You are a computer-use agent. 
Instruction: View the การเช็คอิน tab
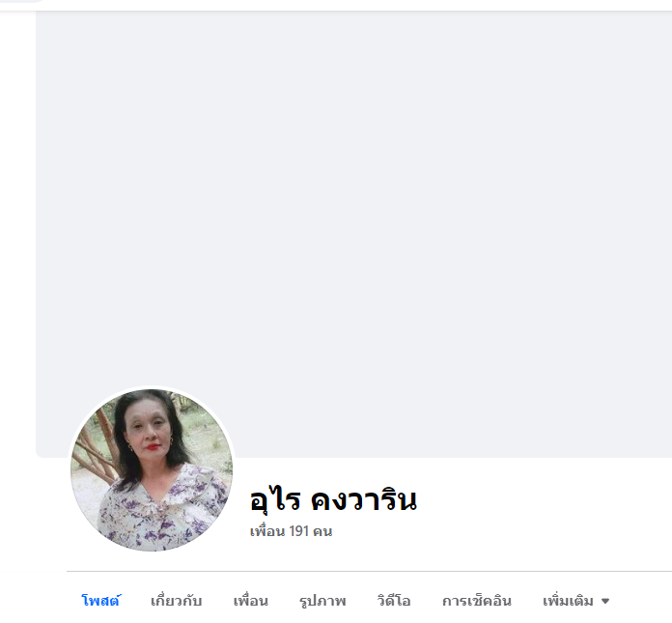pos(477,600)
